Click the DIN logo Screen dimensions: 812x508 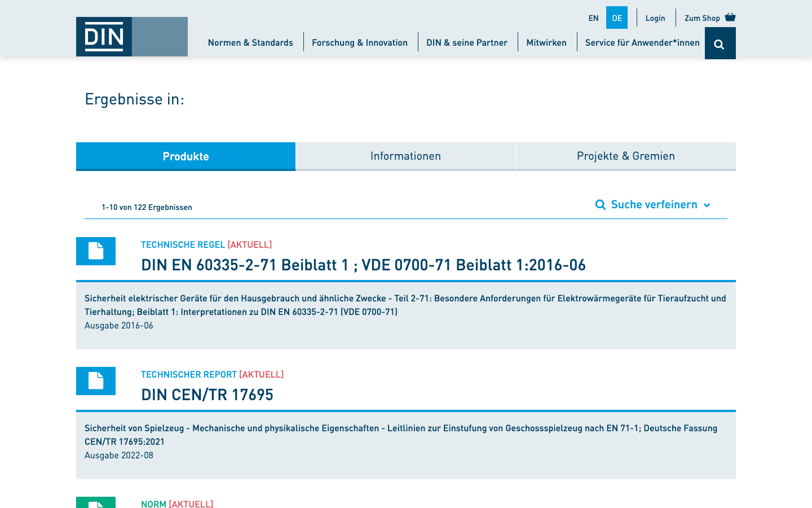132,37
